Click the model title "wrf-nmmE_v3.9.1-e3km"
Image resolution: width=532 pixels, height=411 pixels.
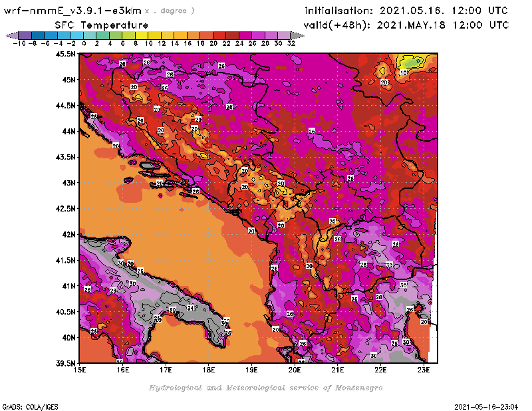click(72, 11)
